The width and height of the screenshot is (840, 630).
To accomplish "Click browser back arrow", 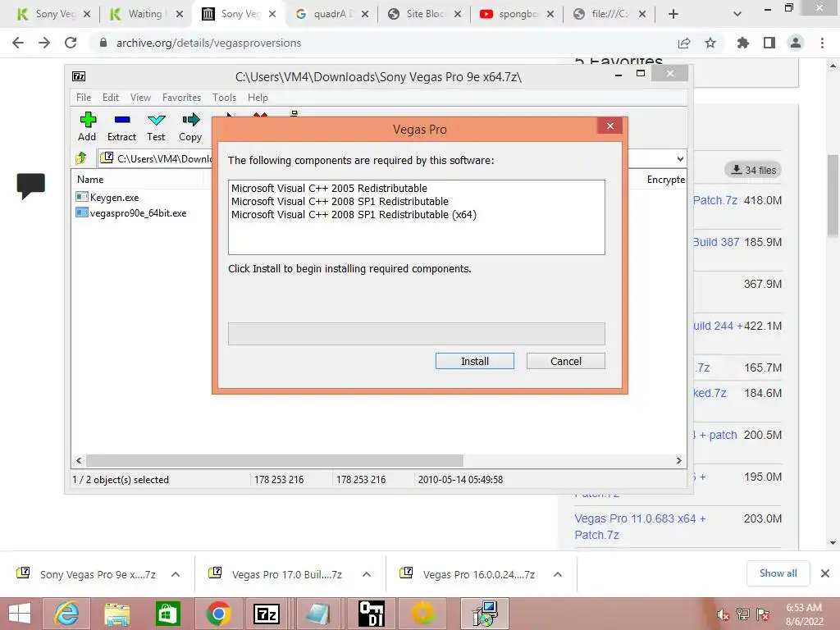I will click(18, 43).
